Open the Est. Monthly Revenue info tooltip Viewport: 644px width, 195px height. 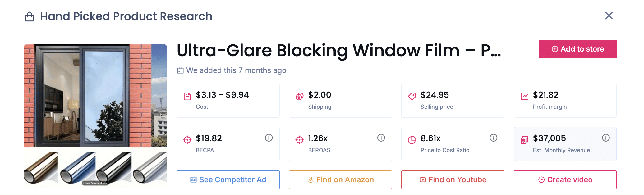(x=606, y=138)
